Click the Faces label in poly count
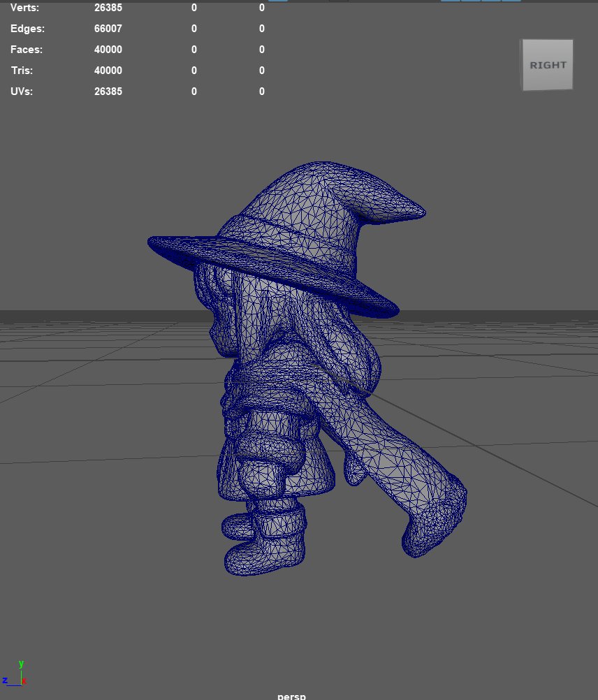The image size is (598, 700). [27, 50]
